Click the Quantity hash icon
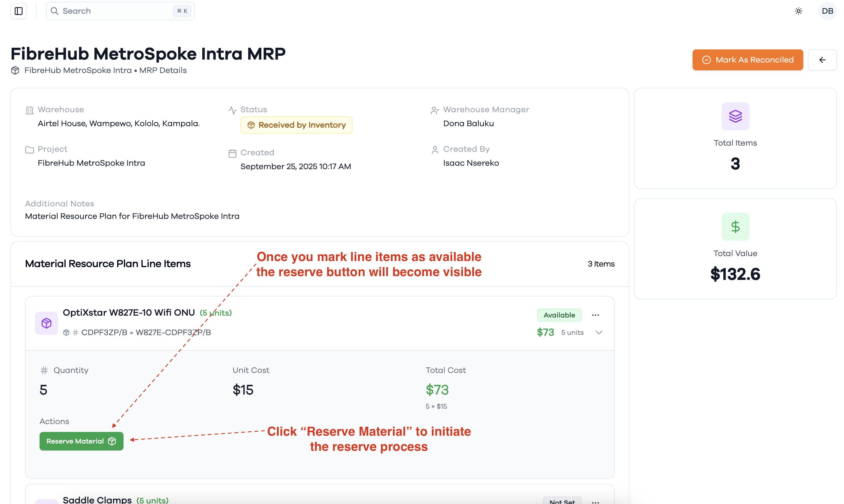Screen dimensions: 844x504 (x=44, y=370)
